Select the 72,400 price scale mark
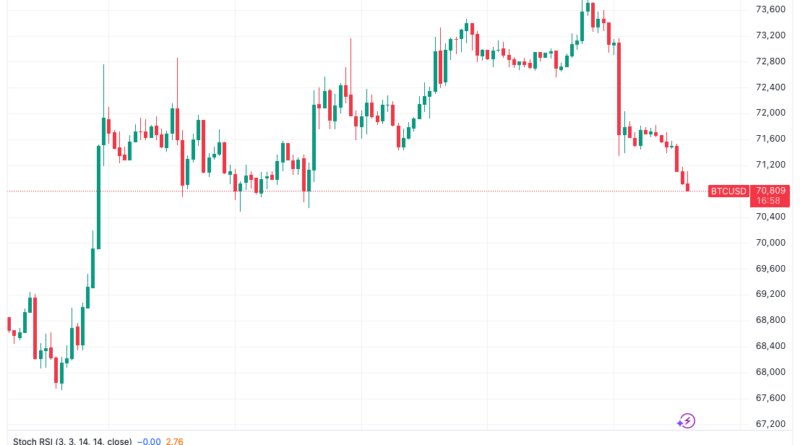This screenshot has height=445, width=800. click(770, 87)
